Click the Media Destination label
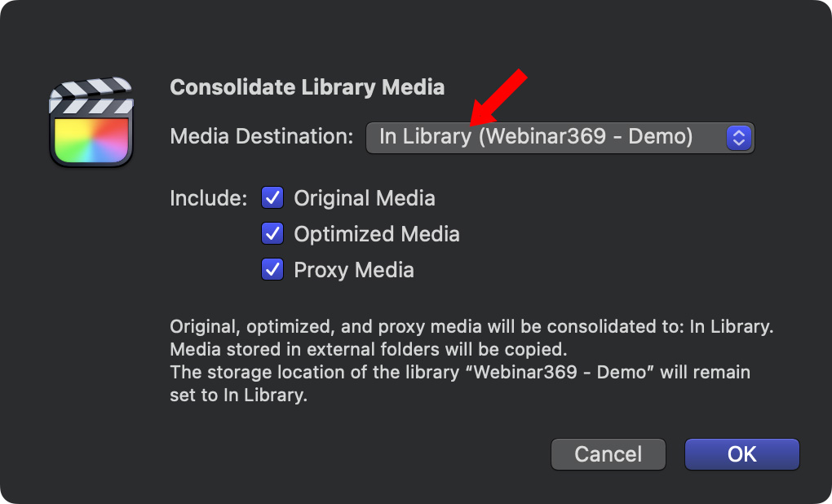The image size is (832, 504). coord(262,136)
